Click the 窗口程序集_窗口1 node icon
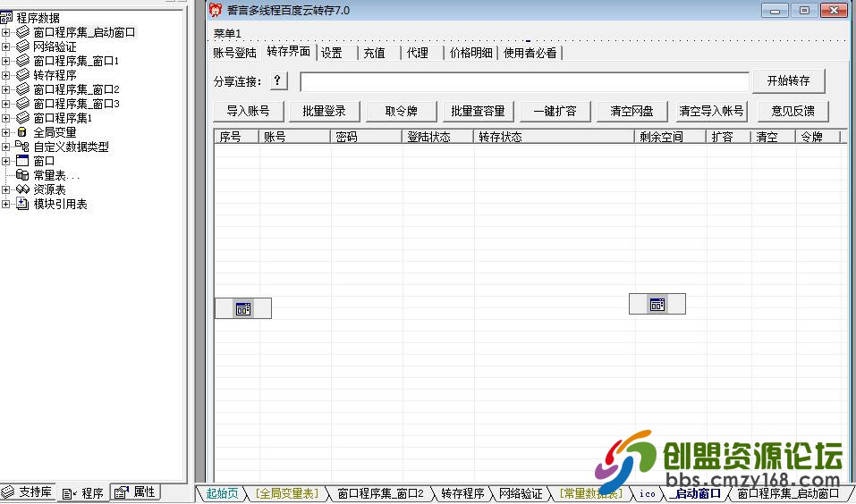This screenshot has height=504, width=856. [22, 61]
